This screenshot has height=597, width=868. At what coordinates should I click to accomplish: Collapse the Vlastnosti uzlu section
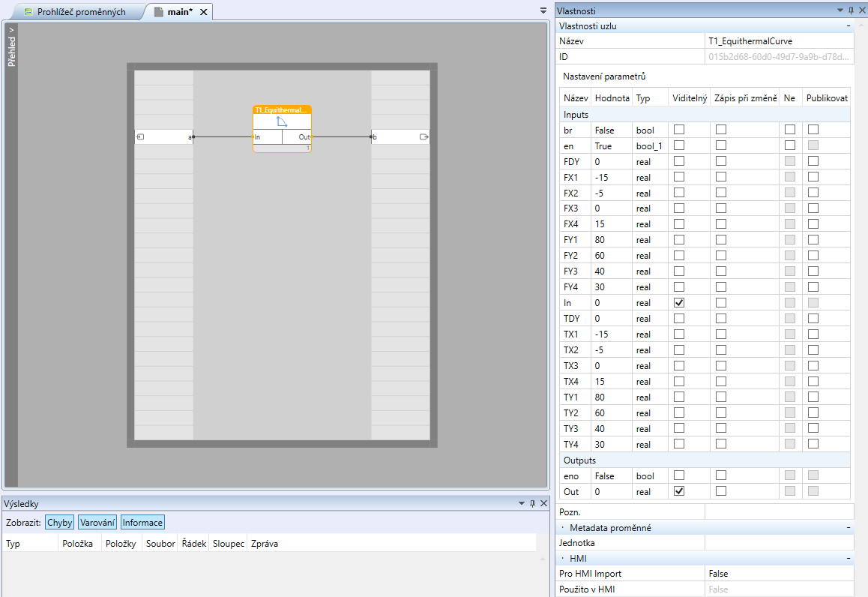(x=848, y=26)
